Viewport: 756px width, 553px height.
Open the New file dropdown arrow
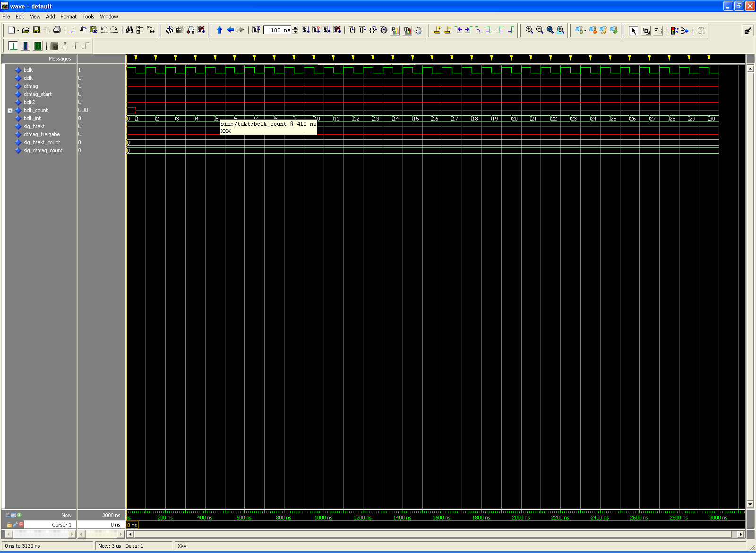[x=18, y=30]
